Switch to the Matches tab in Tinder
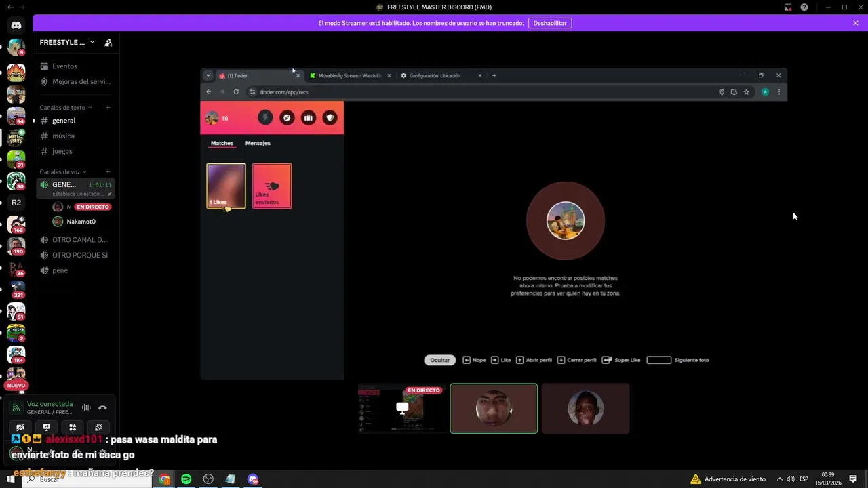 [222, 144]
